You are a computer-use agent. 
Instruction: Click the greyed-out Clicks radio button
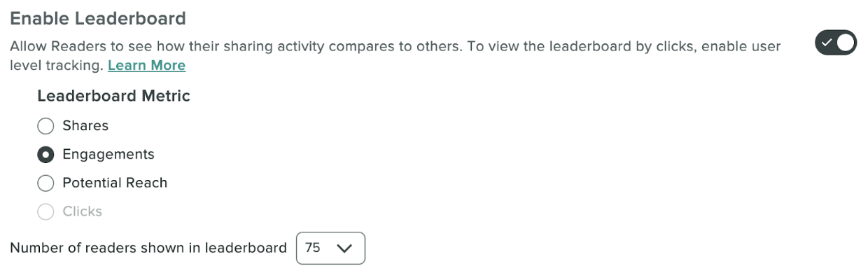click(45, 212)
